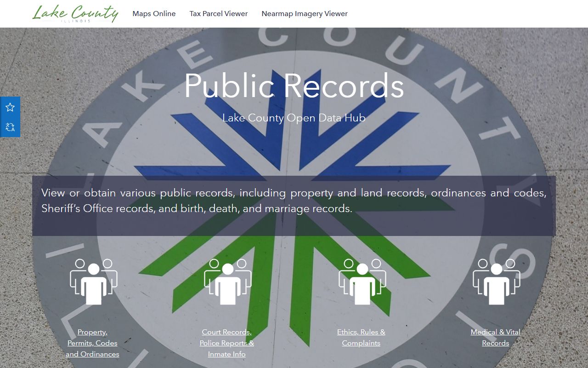Screen dimensions: 588x368
Task: Click the Lake County Illinois logo
Action: click(x=75, y=14)
